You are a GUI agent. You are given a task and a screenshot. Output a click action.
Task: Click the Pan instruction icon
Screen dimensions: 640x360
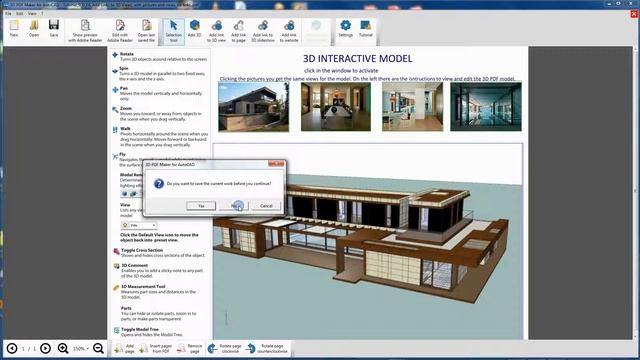click(115, 89)
